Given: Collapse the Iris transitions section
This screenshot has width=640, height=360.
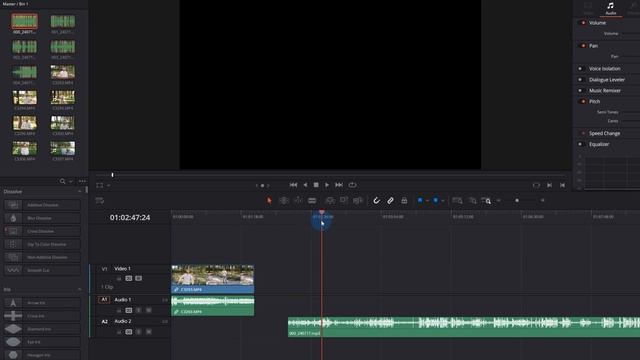Looking at the screenshot, I should click(80, 289).
